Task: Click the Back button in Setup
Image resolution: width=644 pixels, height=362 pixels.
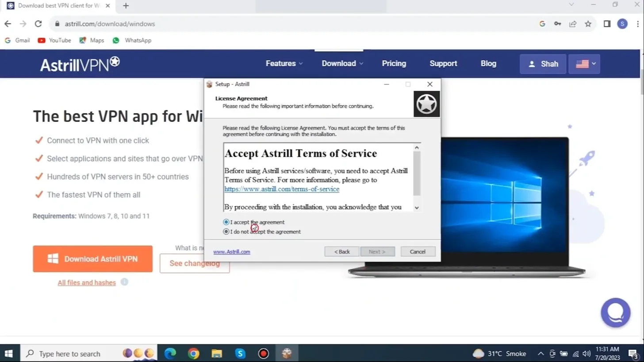Action: pyautogui.click(x=342, y=251)
